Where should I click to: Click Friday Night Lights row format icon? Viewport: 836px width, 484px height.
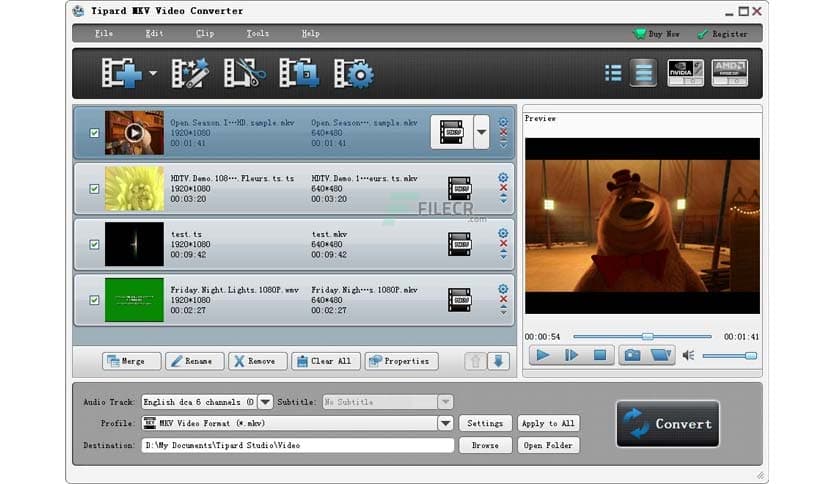pyautogui.click(x=460, y=300)
